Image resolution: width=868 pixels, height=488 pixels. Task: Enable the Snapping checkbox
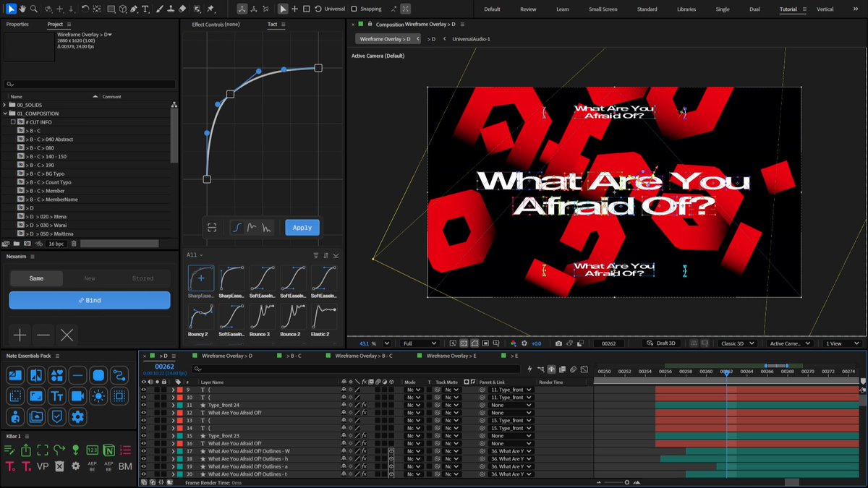[354, 9]
